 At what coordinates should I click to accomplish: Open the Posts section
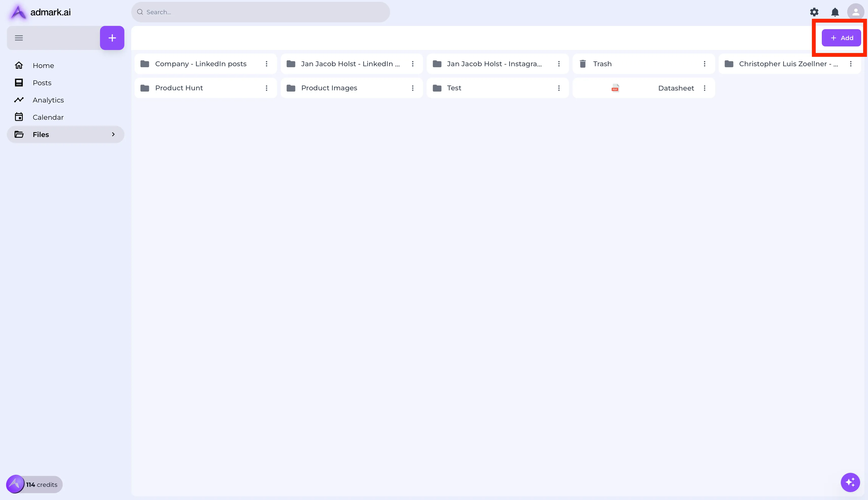click(x=42, y=83)
